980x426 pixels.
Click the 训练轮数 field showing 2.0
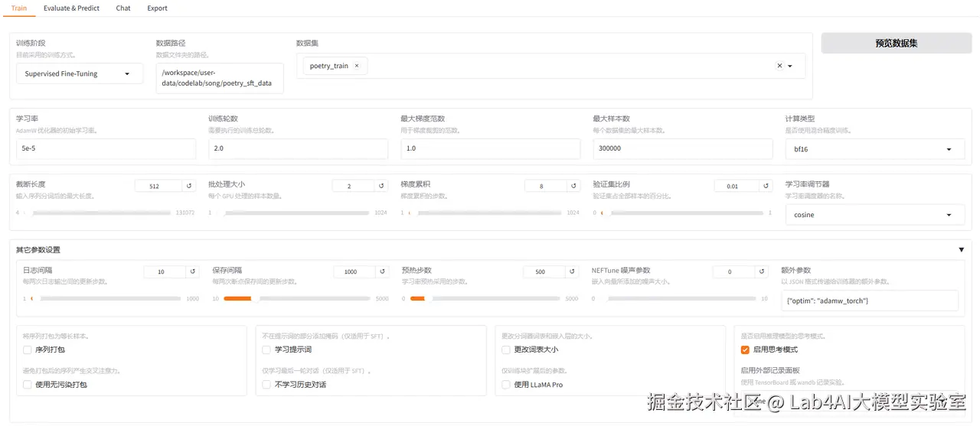[298, 148]
